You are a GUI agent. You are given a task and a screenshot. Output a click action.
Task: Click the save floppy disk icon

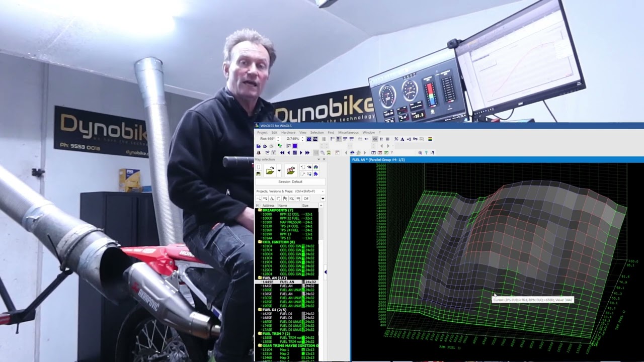click(x=258, y=174)
